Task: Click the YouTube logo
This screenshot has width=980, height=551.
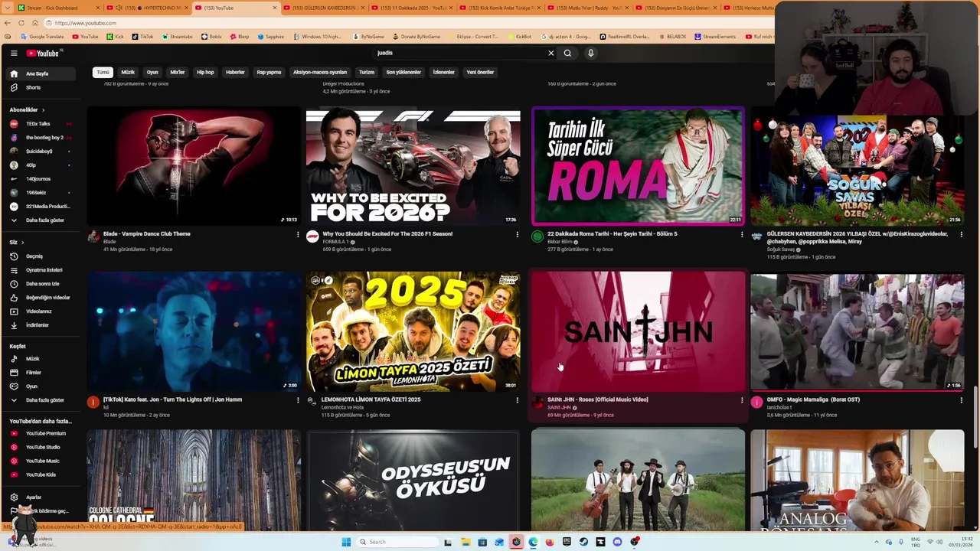Action: 42,53
